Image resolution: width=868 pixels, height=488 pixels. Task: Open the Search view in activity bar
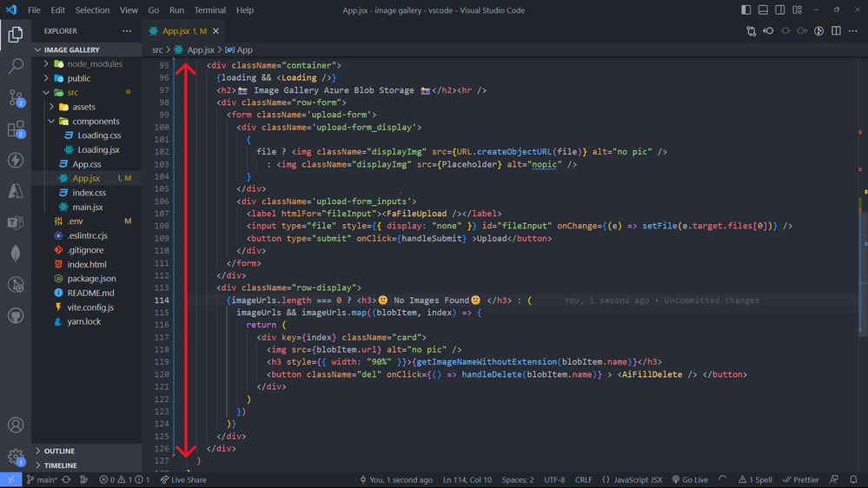(x=16, y=66)
